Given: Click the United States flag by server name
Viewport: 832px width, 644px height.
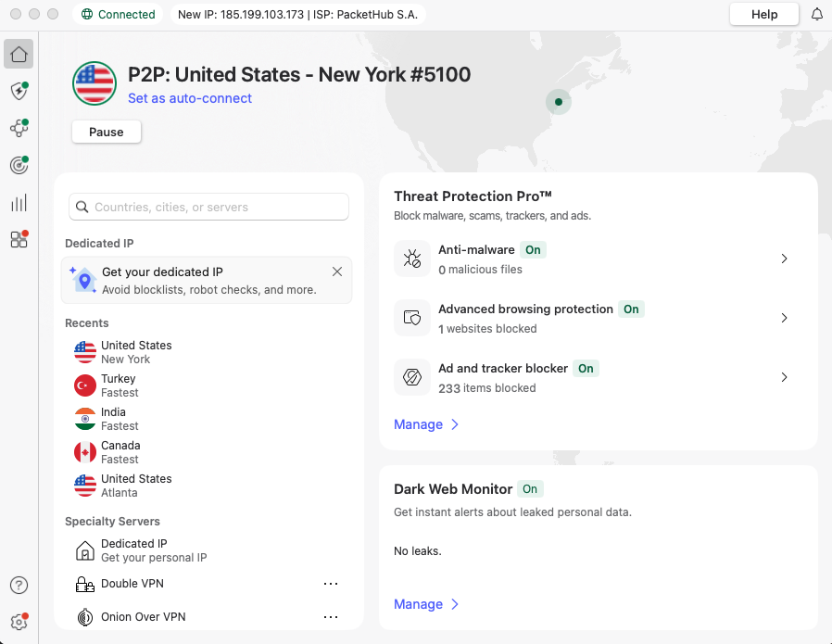Looking at the screenshot, I should point(95,83).
